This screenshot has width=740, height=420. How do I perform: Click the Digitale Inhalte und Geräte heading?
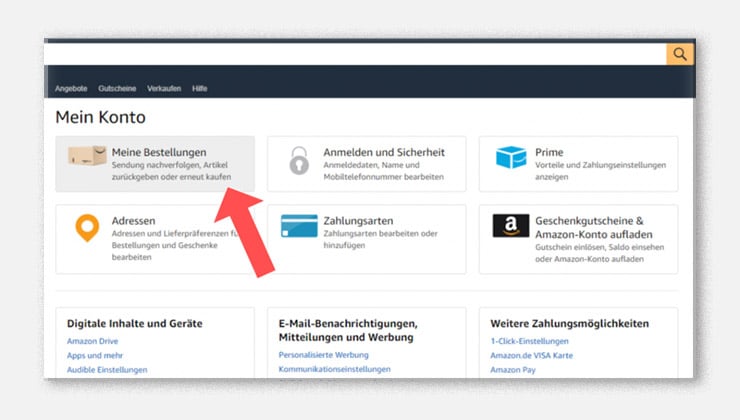135,323
